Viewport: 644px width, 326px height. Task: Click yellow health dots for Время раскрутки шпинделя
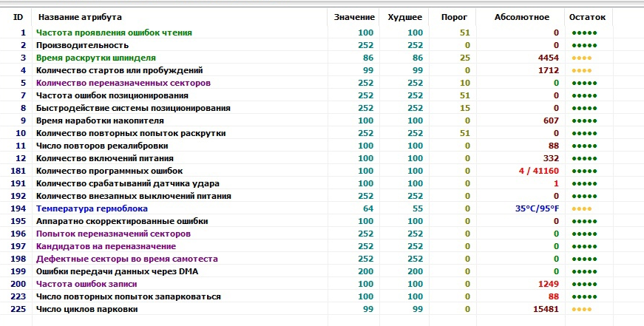(x=582, y=58)
